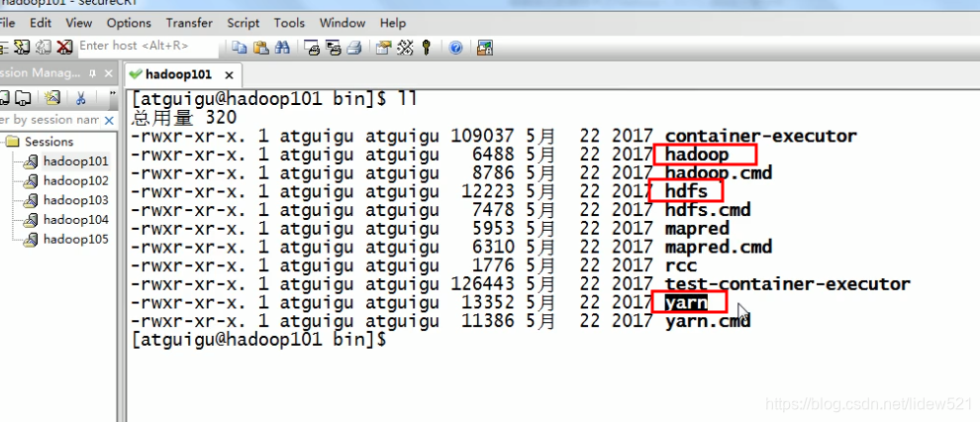Open the Window menu
The height and width of the screenshot is (422, 980).
pos(343,23)
